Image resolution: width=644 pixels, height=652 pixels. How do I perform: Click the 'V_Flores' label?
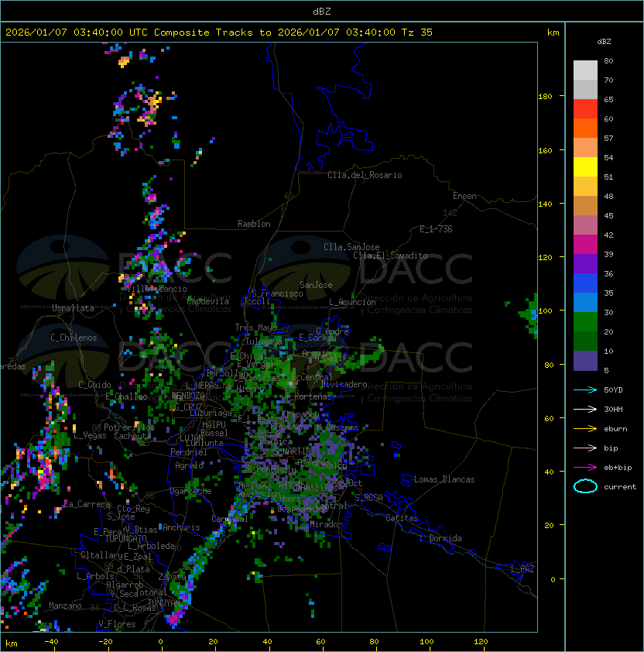(x=117, y=624)
